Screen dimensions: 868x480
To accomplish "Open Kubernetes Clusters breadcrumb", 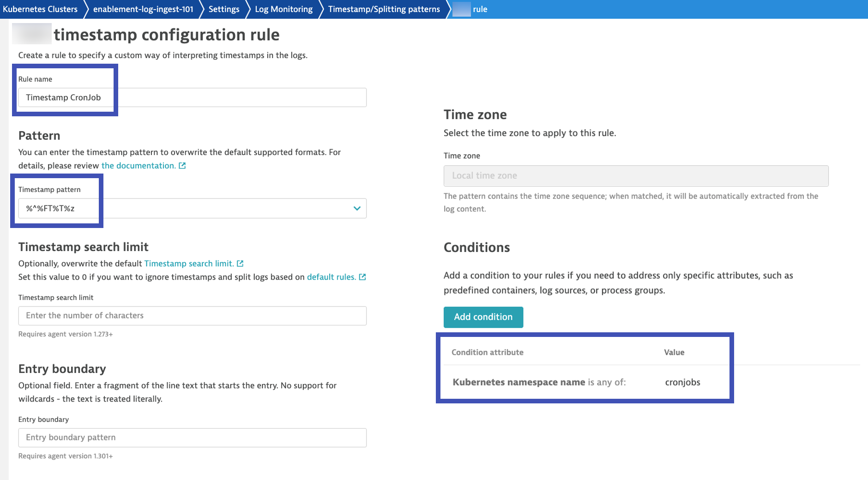I will (40, 9).
